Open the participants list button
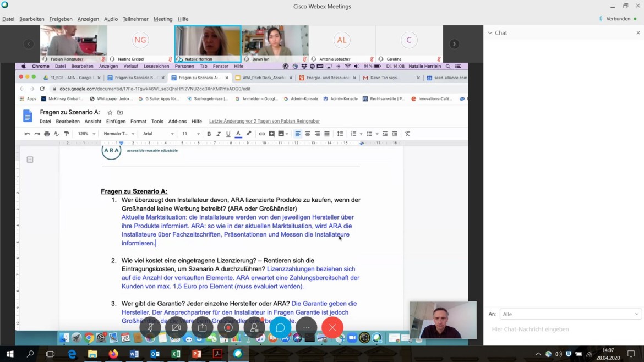The image size is (644, 362). 254,328
